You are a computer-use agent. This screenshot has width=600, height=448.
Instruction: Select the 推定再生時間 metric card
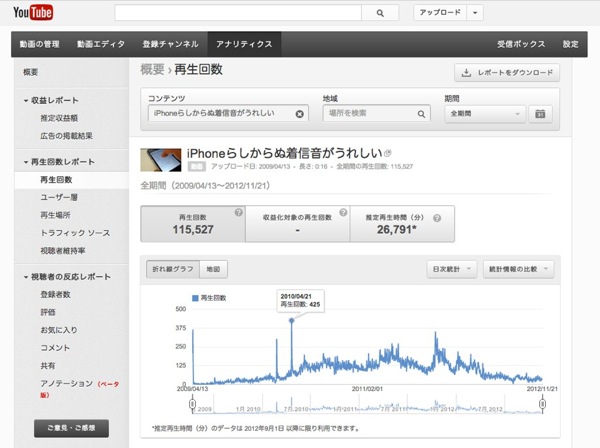[402, 224]
